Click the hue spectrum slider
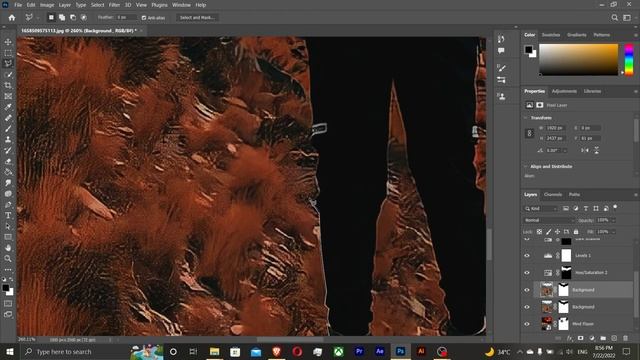Screen dimensions: 640x360 click(629, 60)
